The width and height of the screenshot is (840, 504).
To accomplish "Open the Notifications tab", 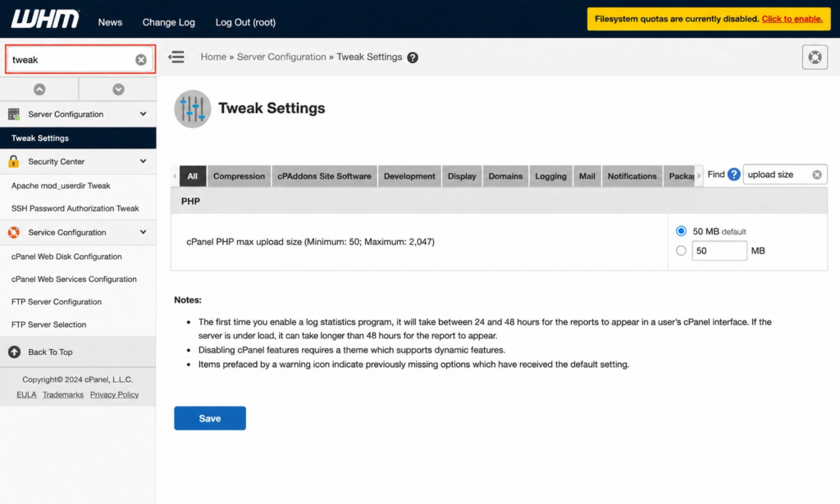I will (x=632, y=176).
